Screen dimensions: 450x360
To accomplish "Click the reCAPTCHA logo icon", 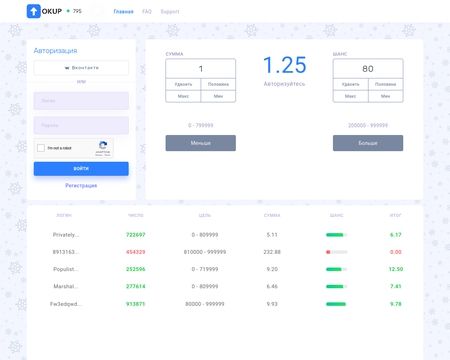I will (x=103, y=145).
